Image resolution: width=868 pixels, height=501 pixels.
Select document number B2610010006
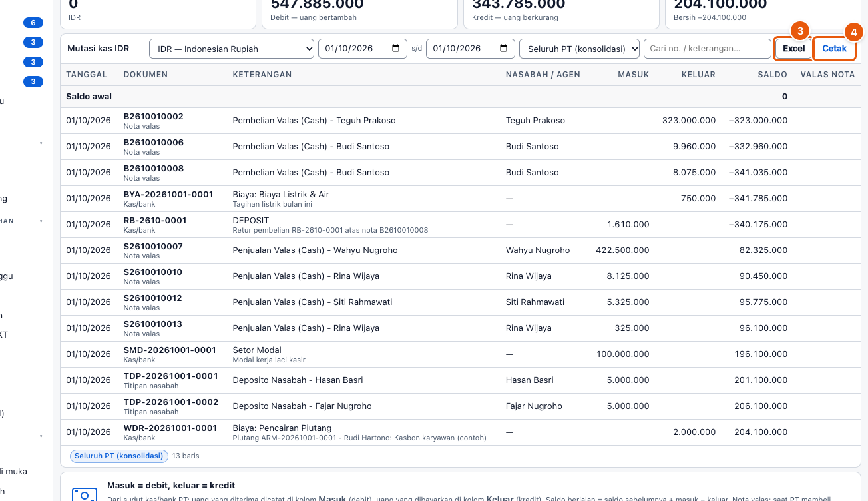tap(154, 143)
